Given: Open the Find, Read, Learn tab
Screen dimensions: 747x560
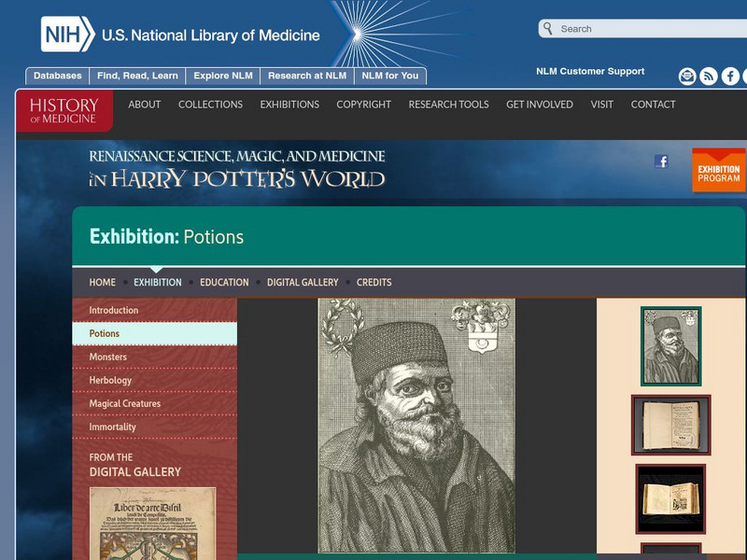Looking at the screenshot, I should tap(137, 76).
